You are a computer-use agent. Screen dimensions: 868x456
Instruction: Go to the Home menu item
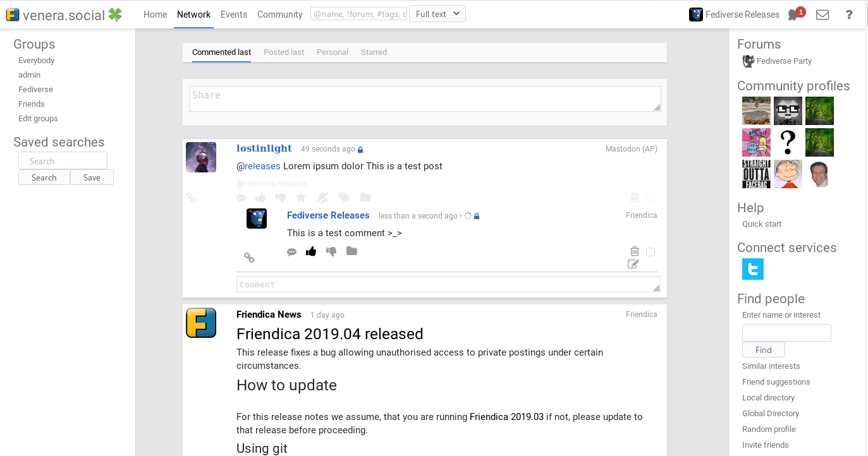tap(155, 15)
